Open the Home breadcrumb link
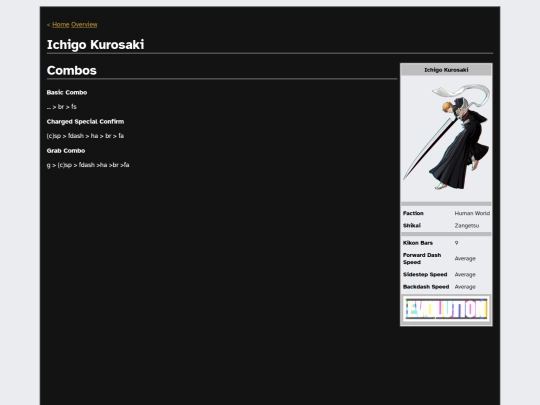The width and height of the screenshot is (540, 405). [61, 24]
